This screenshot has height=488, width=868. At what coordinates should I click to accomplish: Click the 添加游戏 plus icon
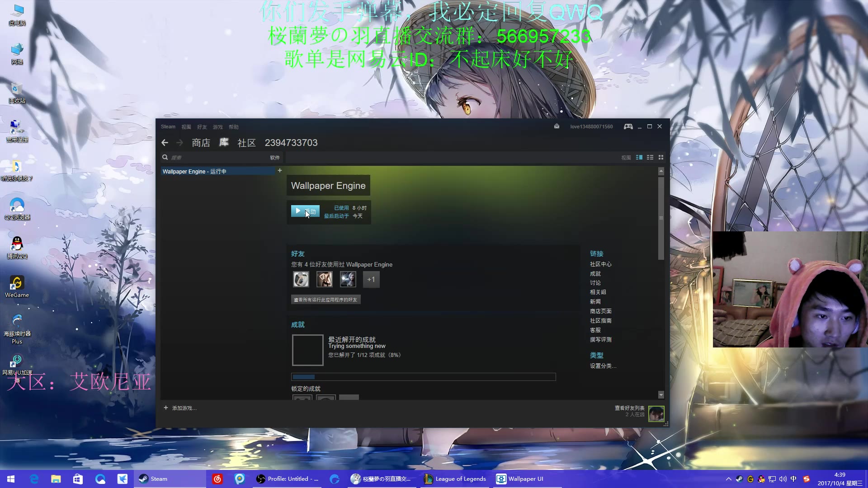click(x=166, y=408)
